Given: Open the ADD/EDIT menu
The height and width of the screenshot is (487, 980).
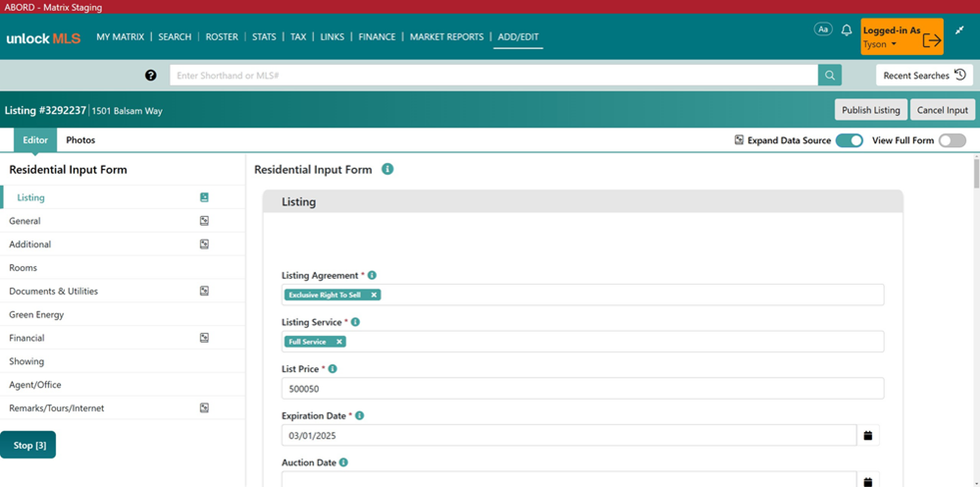Looking at the screenshot, I should 518,37.
